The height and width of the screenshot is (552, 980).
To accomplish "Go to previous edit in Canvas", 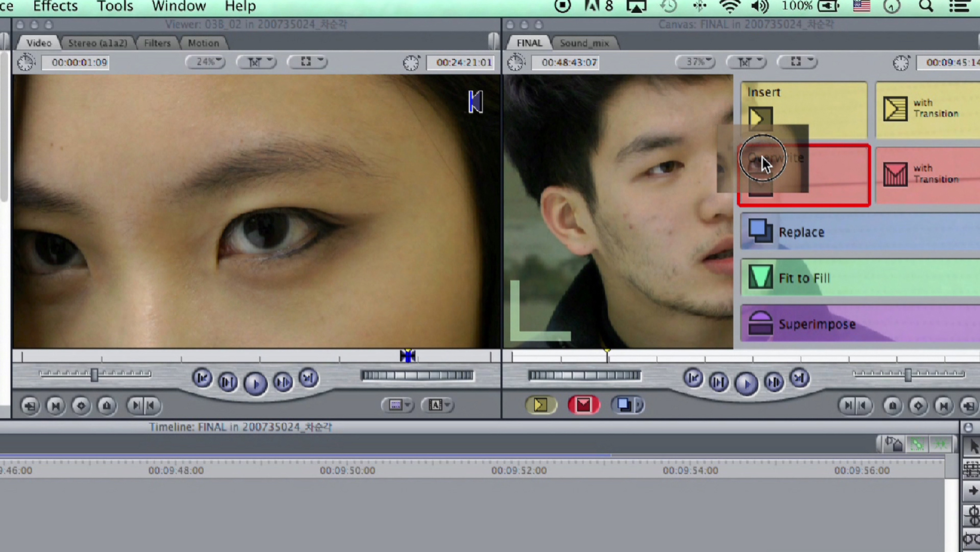I will tap(693, 378).
